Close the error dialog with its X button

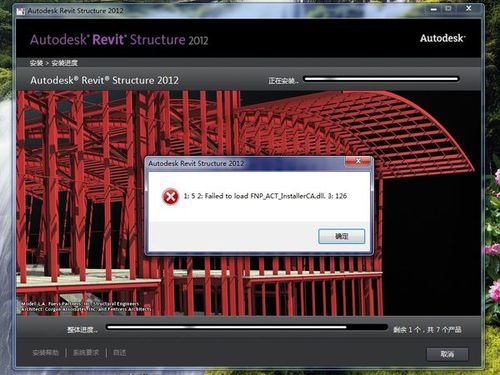358,161
